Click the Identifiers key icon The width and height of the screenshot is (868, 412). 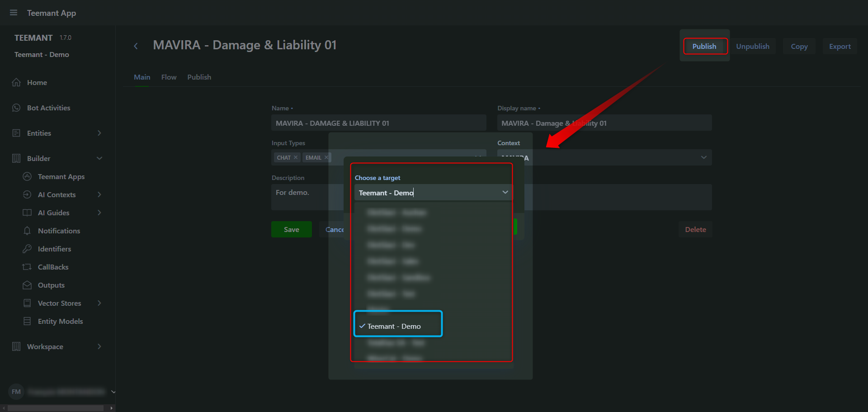point(27,249)
